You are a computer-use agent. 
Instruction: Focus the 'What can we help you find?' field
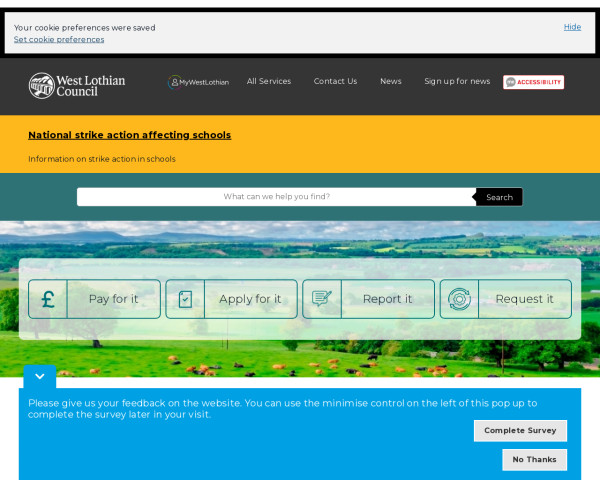click(276, 197)
